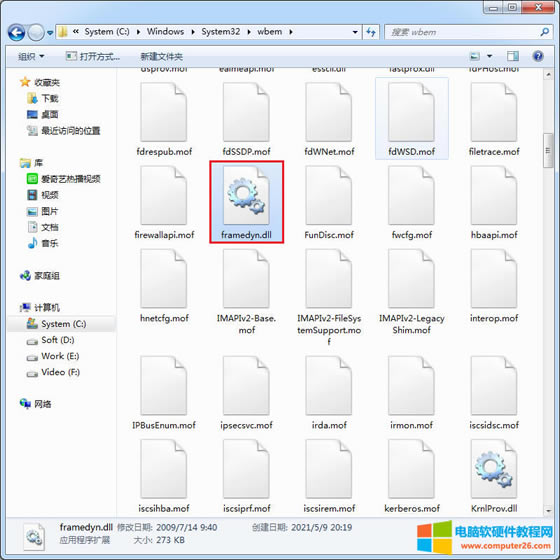
Task: Select the fdrespub.mof file icon
Action: tap(164, 112)
